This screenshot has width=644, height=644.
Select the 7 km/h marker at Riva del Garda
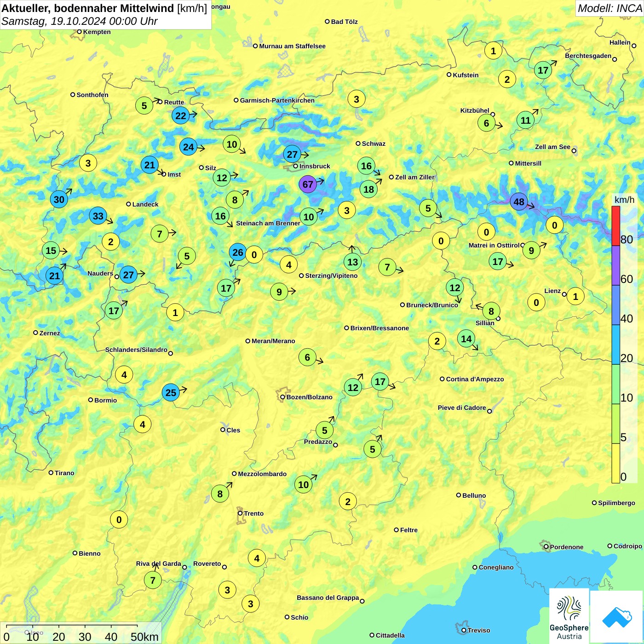(x=153, y=580)
